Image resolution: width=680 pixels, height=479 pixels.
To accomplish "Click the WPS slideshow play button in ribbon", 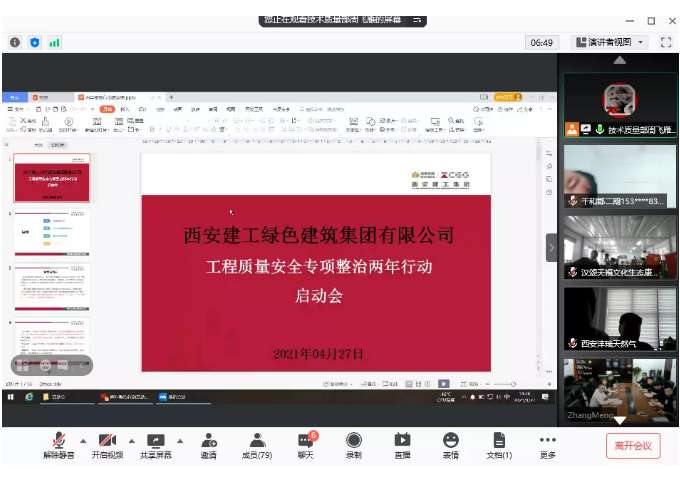I will pyautogui.click(x=69, y=124).
